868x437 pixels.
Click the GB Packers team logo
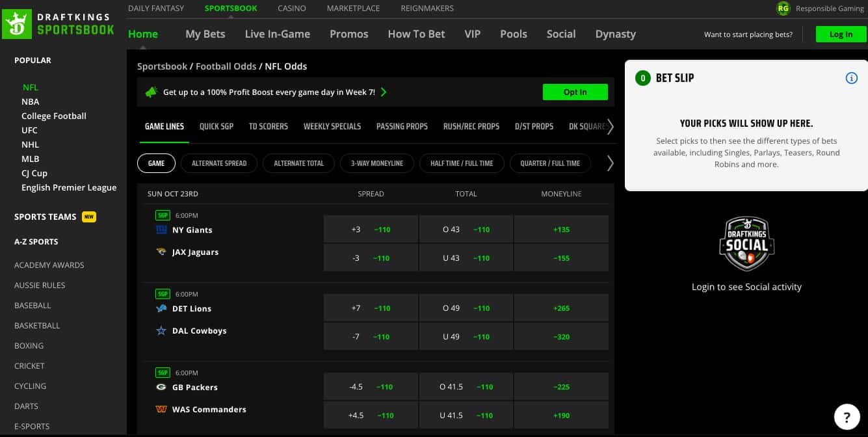click(161, 388)
